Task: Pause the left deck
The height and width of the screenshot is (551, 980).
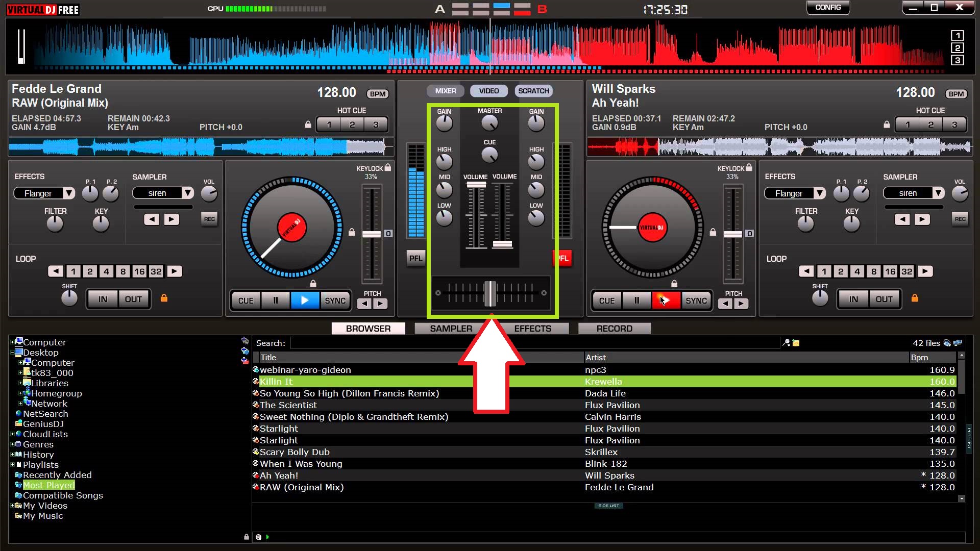Action: tap(276, 300)
